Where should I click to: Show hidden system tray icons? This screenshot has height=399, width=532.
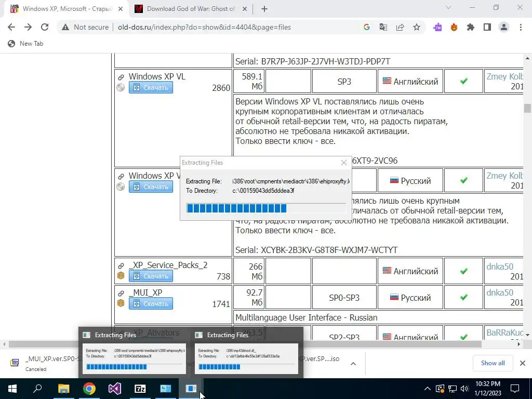pyautogui.click(x=428, y=389)
